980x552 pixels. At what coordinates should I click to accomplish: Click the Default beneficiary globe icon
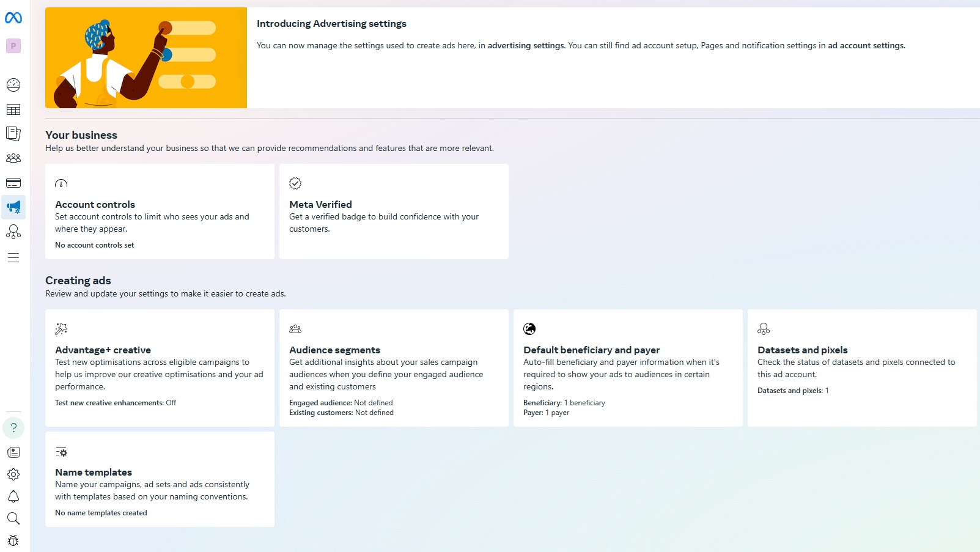tap(529, 329)
